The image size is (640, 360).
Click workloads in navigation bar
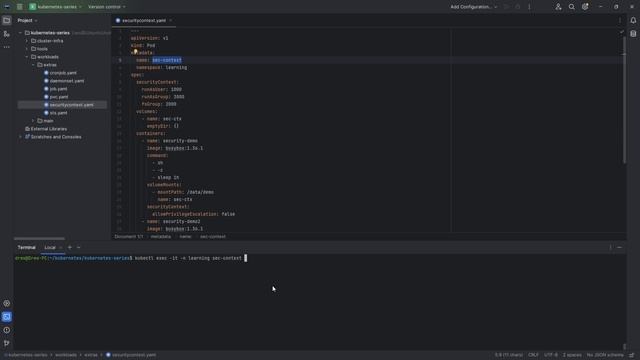pos(66,355)
